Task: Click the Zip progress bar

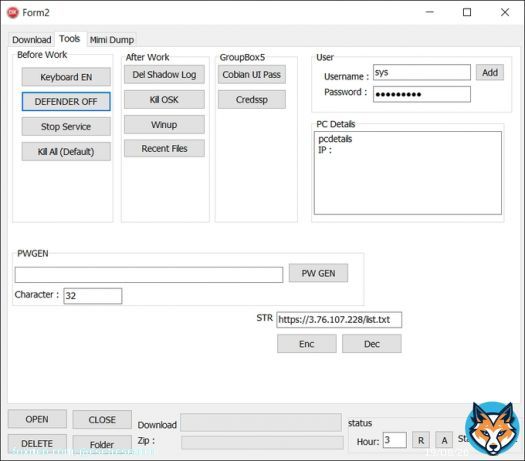Action: click(x=262, y=443)
